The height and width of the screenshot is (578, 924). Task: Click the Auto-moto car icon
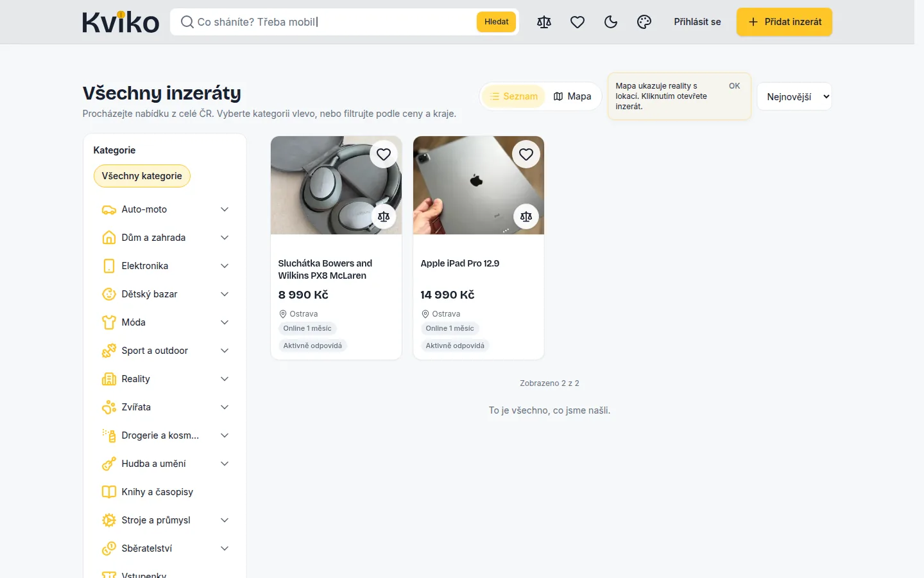coord(109,209)
